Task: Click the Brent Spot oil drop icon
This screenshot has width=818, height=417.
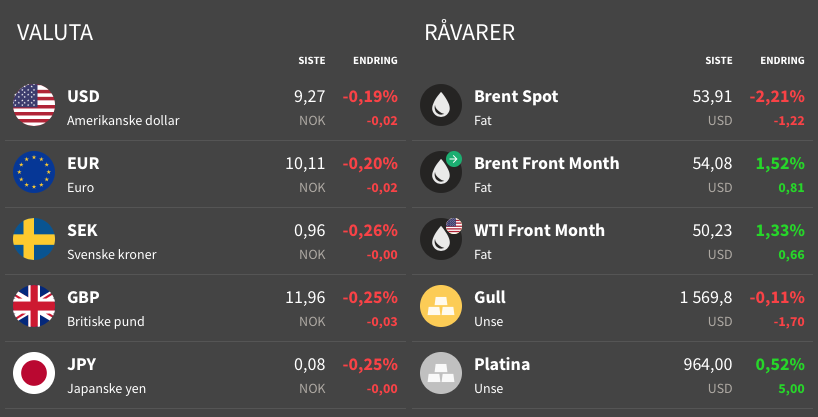Action: (441, 105)
